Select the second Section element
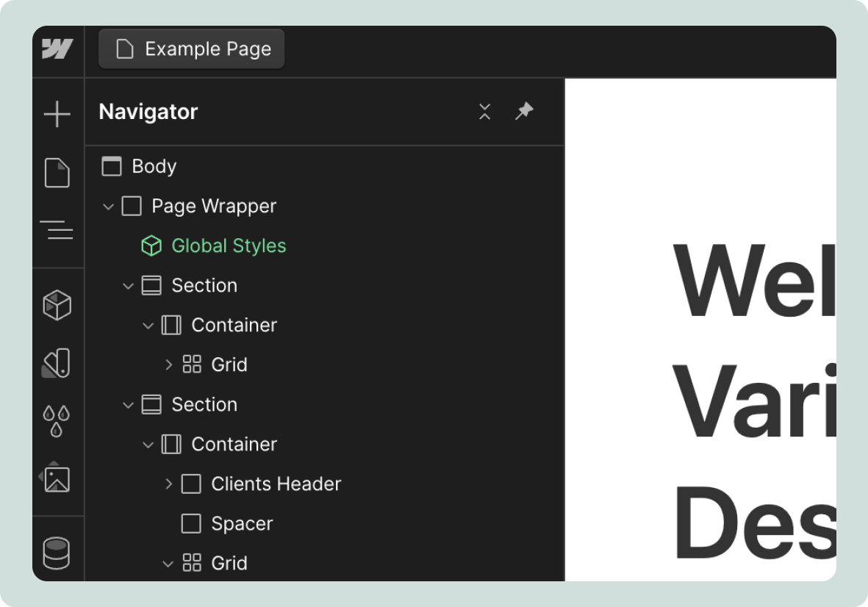This screenshot has height=607, width=868. pyautogui.click(x=204, y=404)
